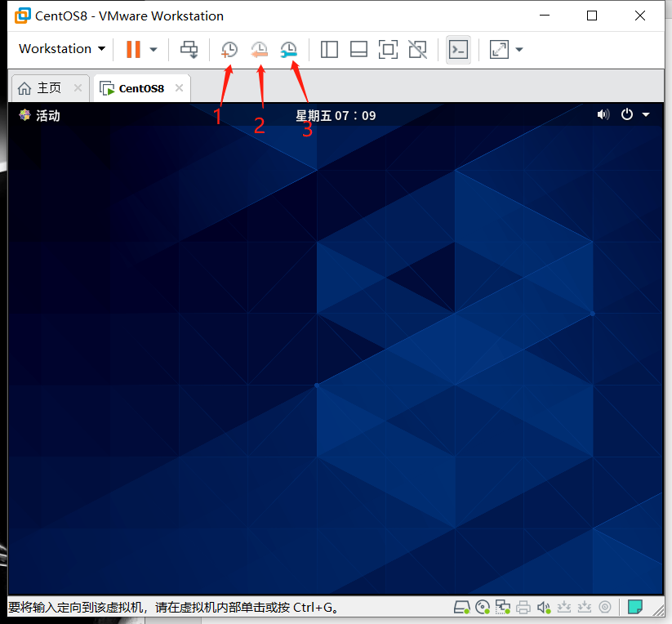
Task: Click the CD/DVD device status icon
Action: (482, 607)
